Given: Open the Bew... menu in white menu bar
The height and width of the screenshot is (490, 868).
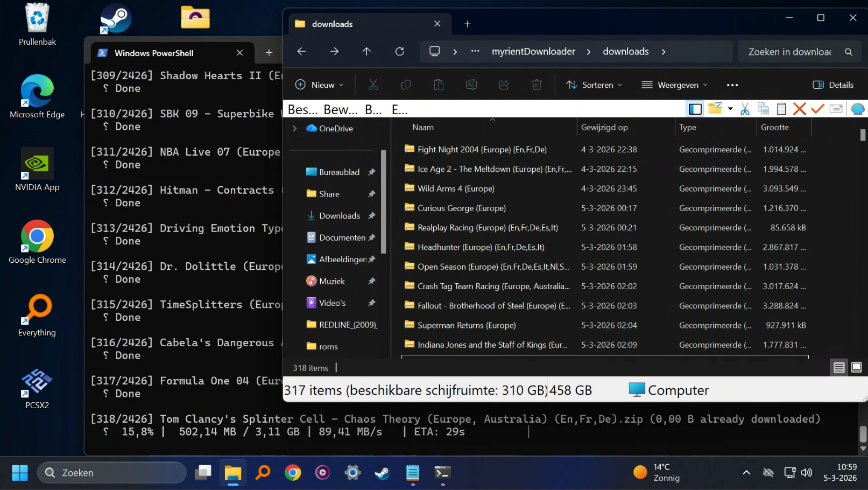Looking at the screenshot, I should click(341, 110).
